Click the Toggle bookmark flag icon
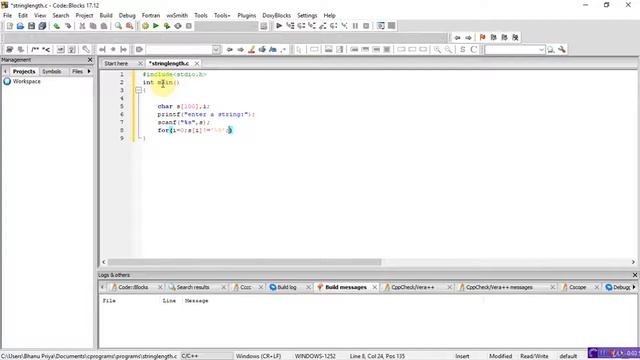The width and height of the screenshot is (640, 360). tap(482, 37)
